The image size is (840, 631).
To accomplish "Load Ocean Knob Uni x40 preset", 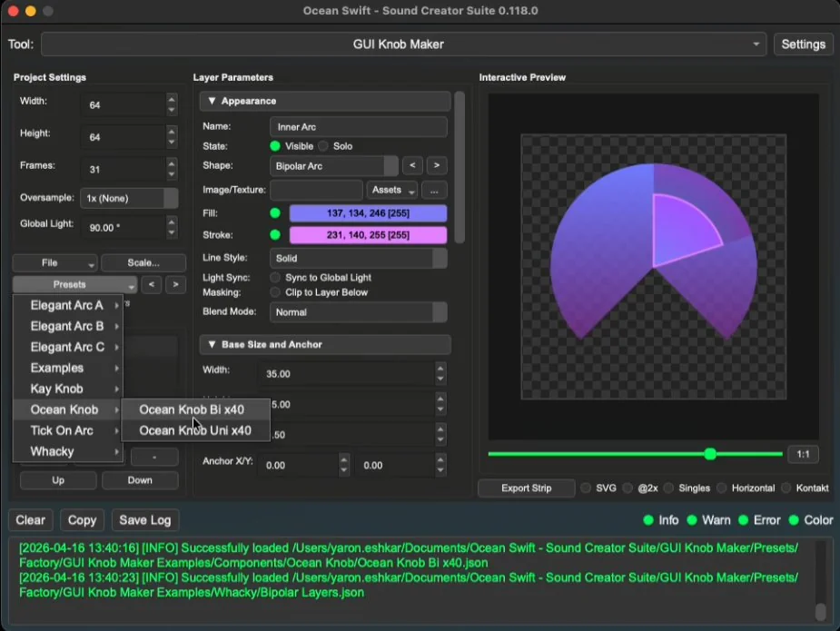I will pos(195,430).
